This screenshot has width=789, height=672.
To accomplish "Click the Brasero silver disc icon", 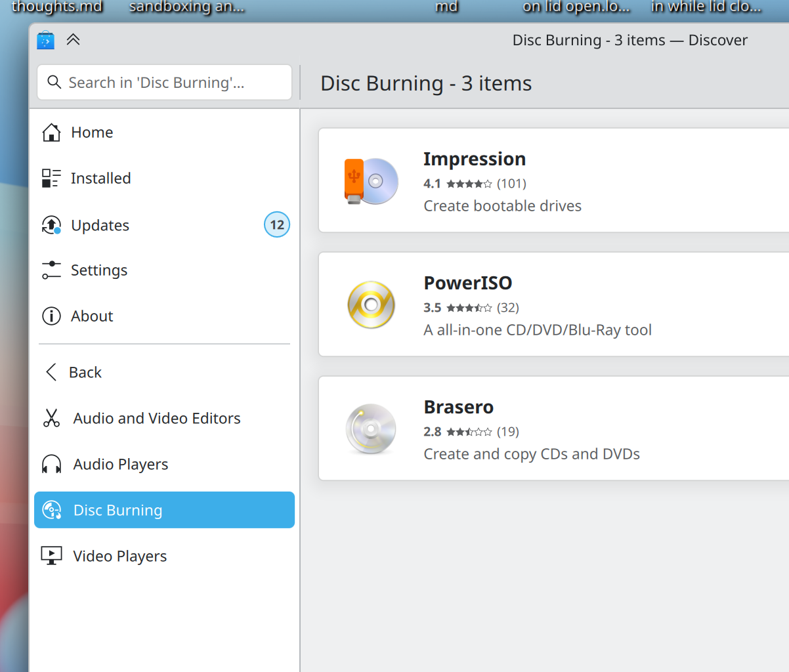I will (371, 429).
